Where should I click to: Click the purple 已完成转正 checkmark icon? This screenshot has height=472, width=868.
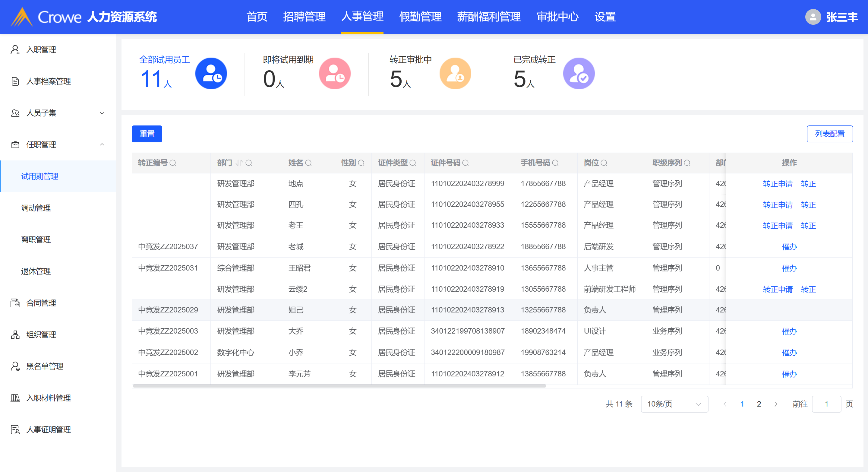(579, 74)
